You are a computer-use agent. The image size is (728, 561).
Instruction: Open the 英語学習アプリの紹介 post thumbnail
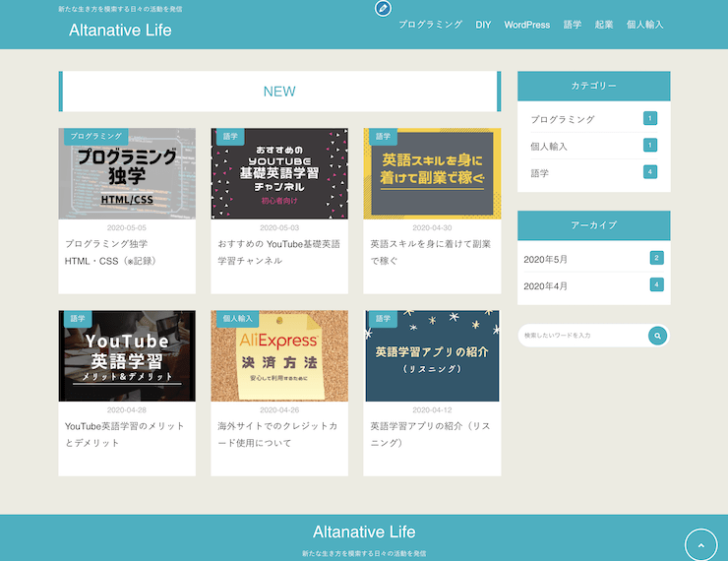click(432, 356)
